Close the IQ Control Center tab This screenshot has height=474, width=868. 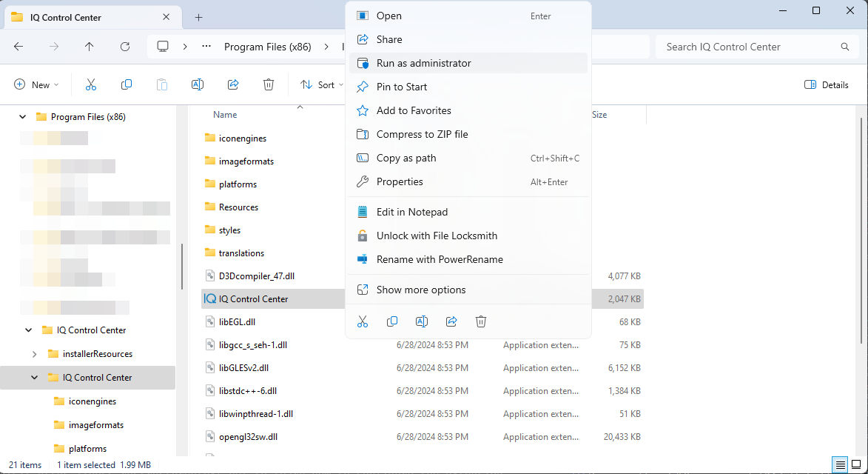pos(166,17)
